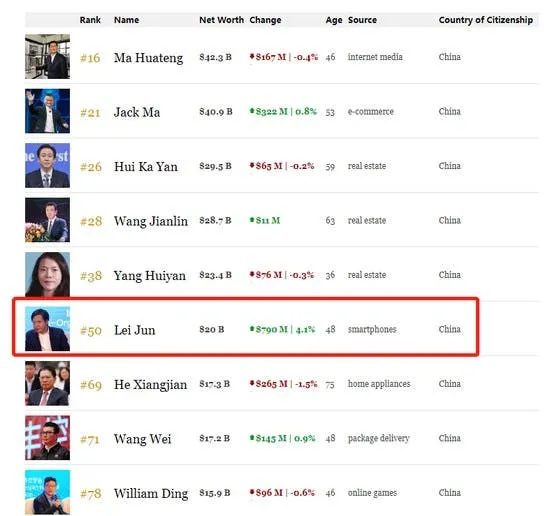550x516 pixels.
Task: Open Ma Huateng's profile photo
Action: (47, 56)
